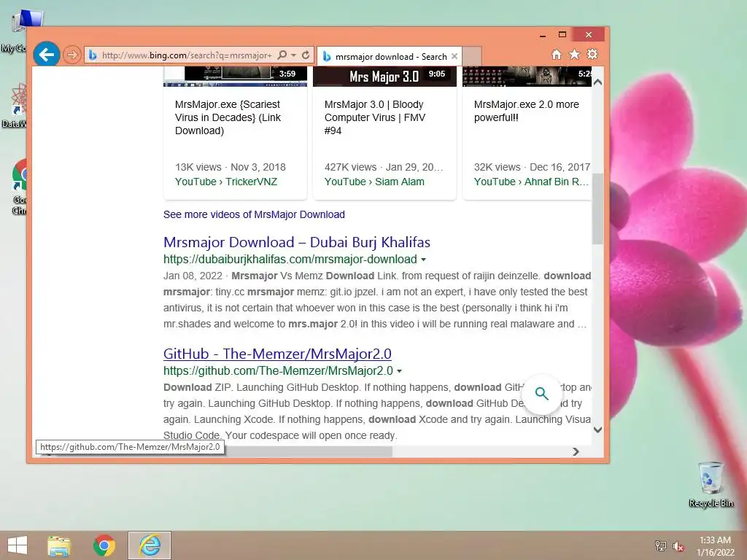Click the horizontal scrollbar right arrow
This screenshot has height=560, width=747.
(576, 451)
